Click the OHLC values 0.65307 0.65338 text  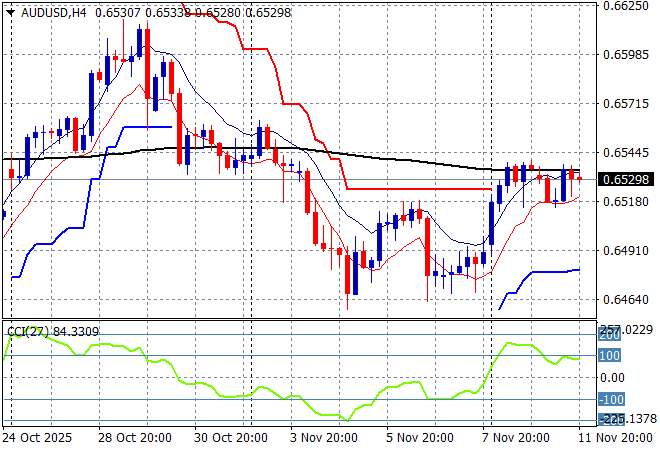[x=143, y=13]
